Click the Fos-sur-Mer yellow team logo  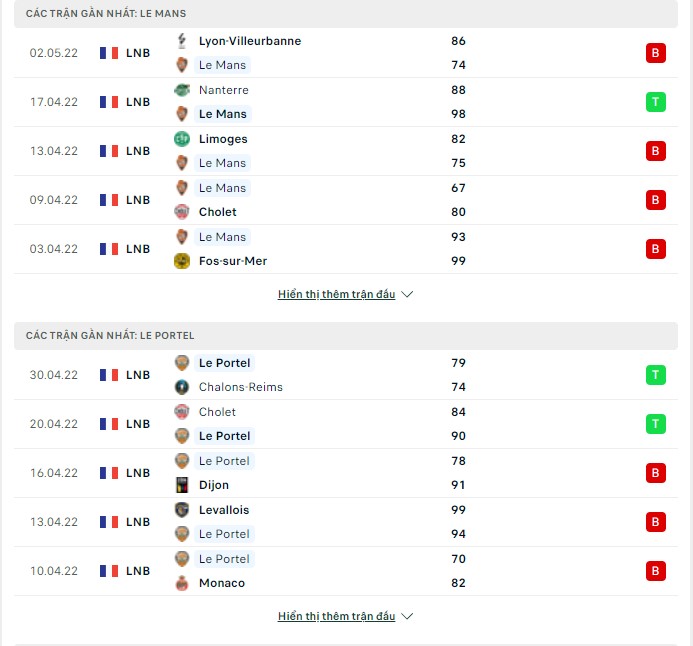click(x=182, y=261)
